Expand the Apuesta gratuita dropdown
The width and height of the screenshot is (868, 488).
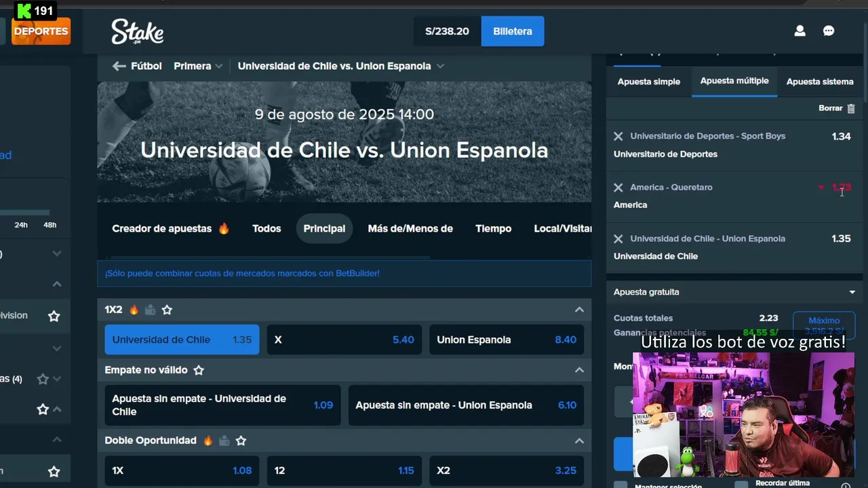pos(852,292)
